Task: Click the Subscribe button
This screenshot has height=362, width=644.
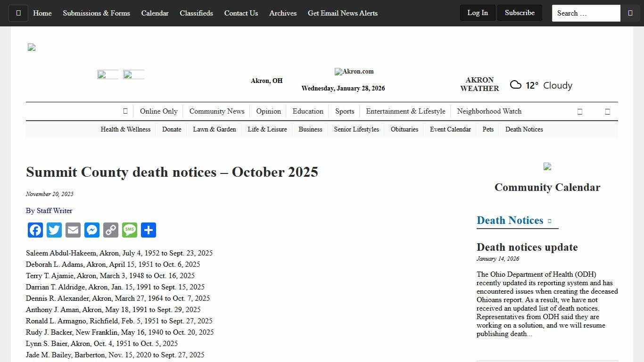Action: (x=520, y=13)
